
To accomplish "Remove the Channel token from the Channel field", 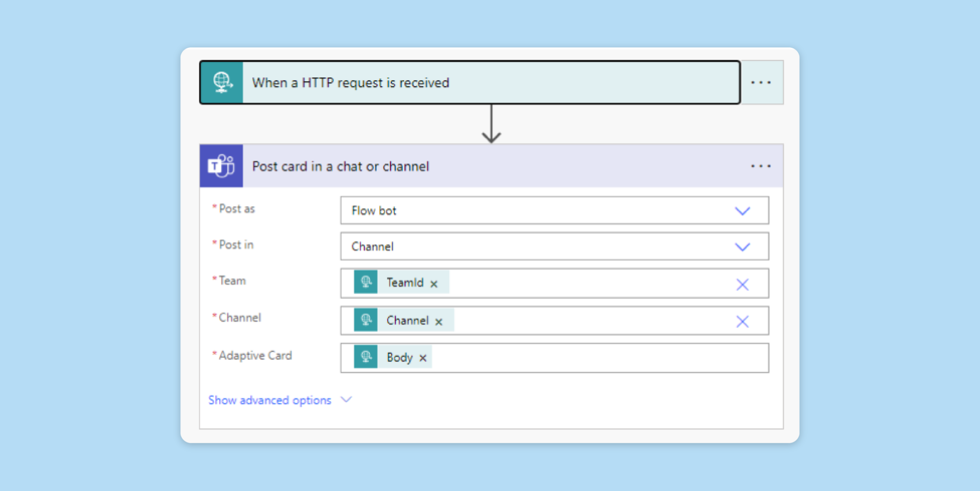I will tap(439, 322).
